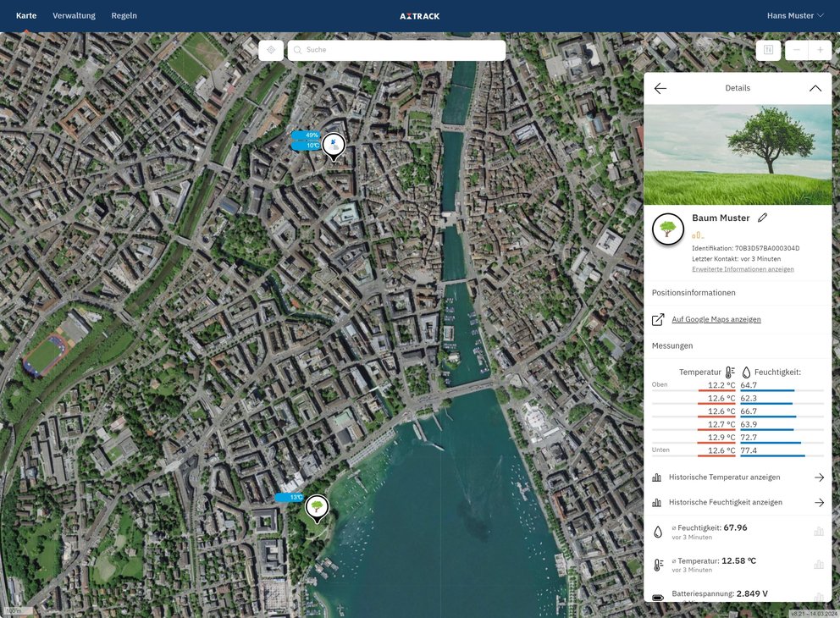This screenshot has height=618, width=840.
Task: Click the Suche input field
Action: click(x=396, y=50)
